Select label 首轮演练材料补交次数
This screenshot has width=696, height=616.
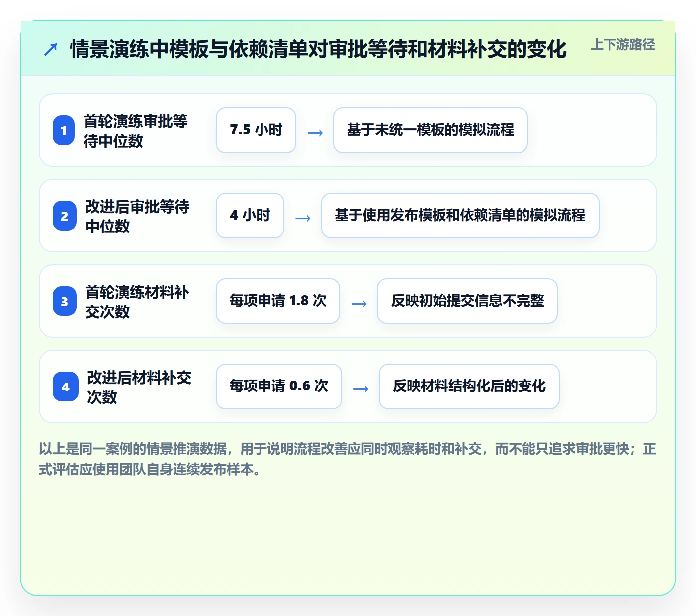(137, 302)
